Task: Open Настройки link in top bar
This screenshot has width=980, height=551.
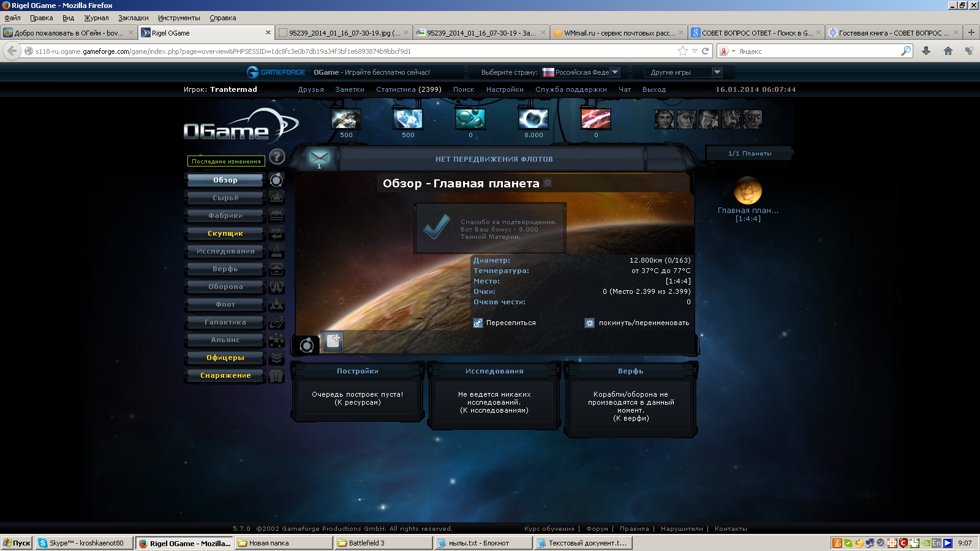Action: [x=505, y=89]
